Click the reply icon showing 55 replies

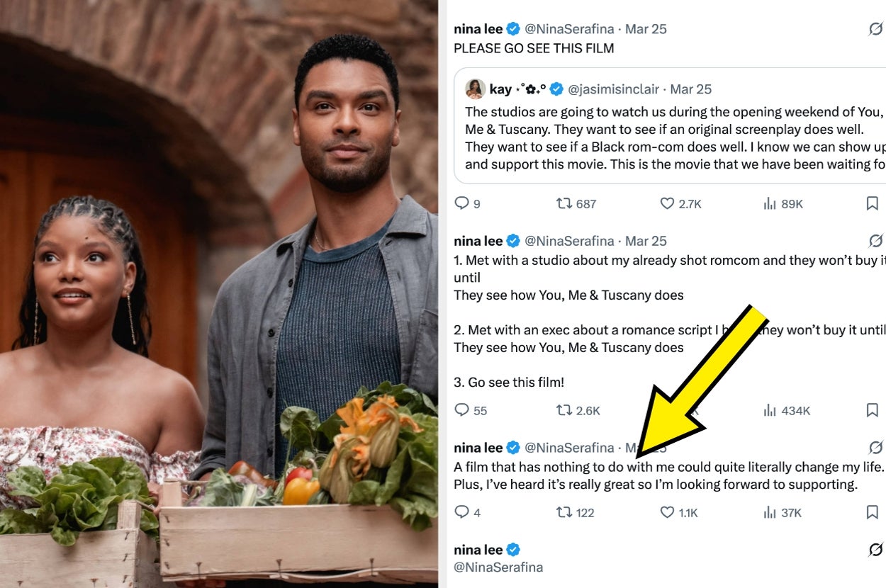pos(462,410)
